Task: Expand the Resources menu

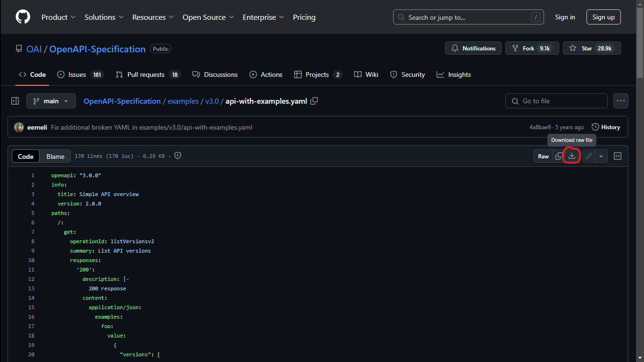Action: 153,17
